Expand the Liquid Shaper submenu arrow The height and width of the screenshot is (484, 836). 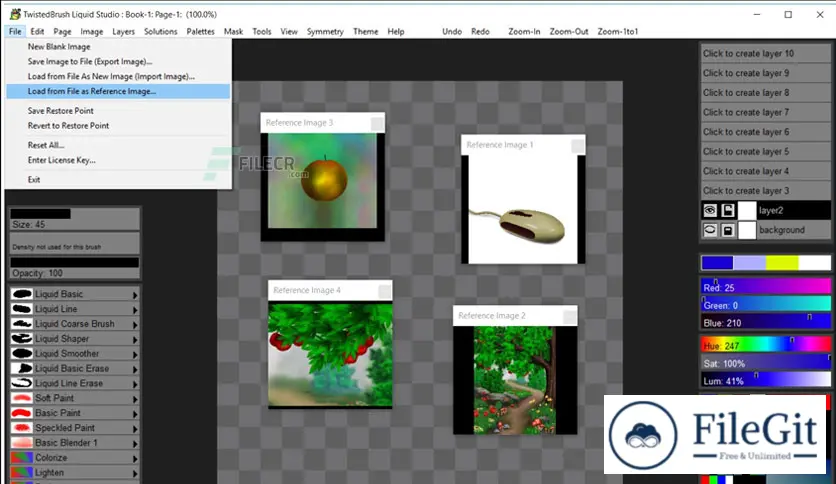point(135,340)
